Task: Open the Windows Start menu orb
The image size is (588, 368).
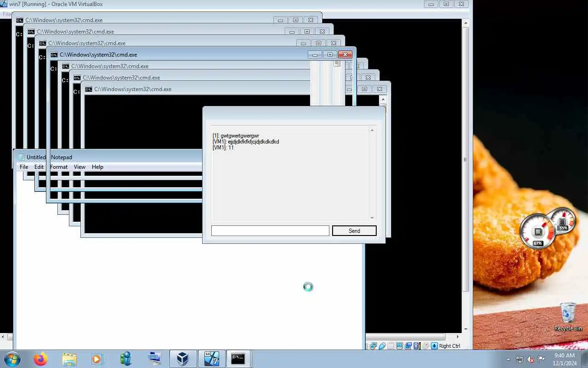Action: pos(12,359)
